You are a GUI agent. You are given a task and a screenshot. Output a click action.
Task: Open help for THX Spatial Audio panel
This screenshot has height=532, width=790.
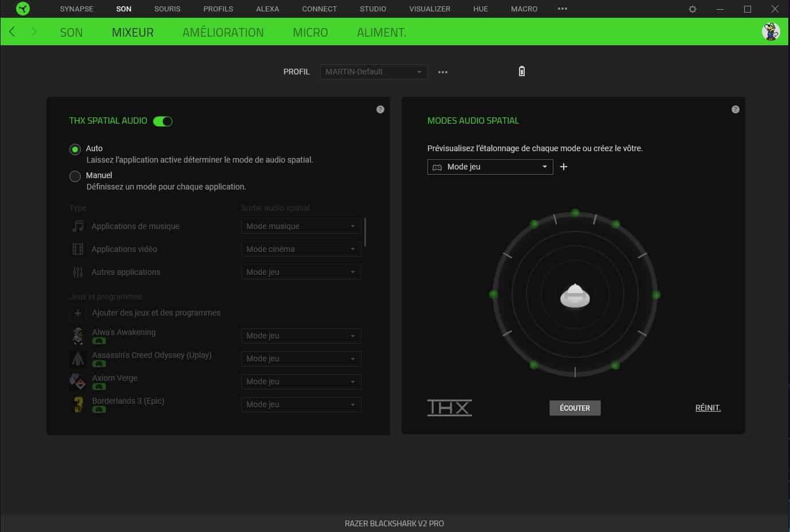380,109
